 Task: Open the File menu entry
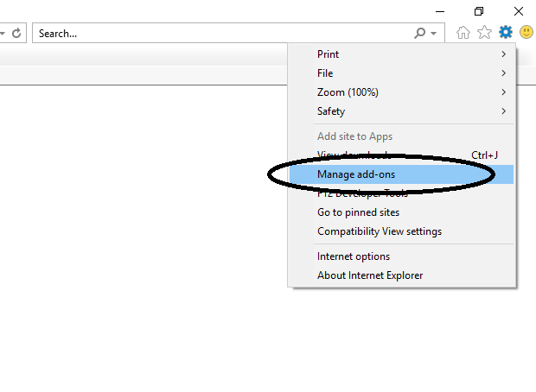401,73
